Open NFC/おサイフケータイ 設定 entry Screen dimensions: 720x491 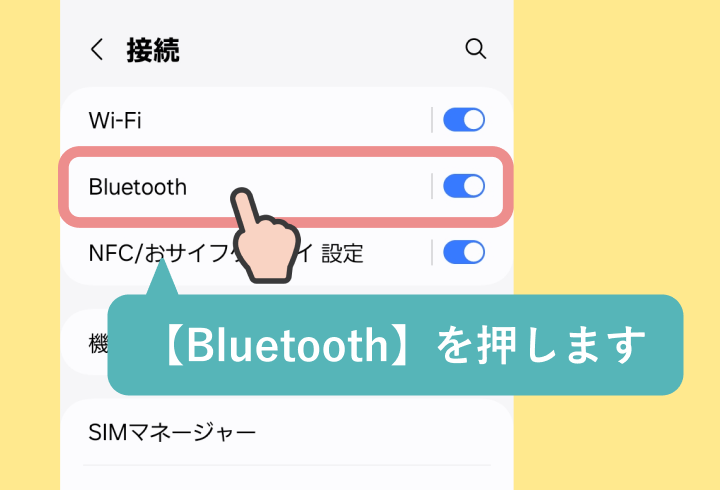tap(226, 253)
